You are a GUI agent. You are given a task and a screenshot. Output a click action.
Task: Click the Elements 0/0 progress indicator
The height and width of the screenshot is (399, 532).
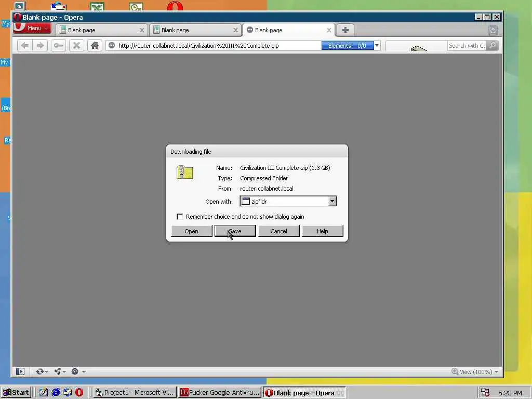pos(348,46)
